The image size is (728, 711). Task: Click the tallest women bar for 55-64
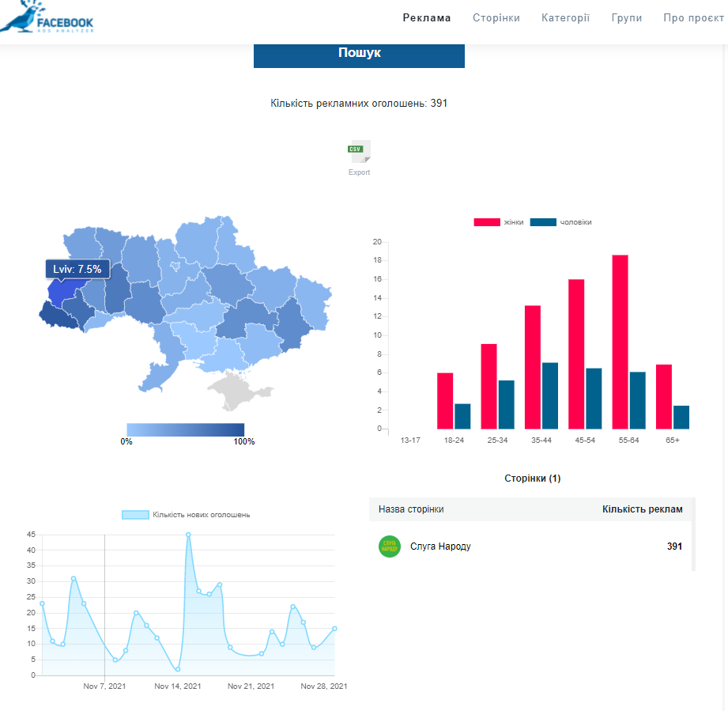(x=620, y=342)
